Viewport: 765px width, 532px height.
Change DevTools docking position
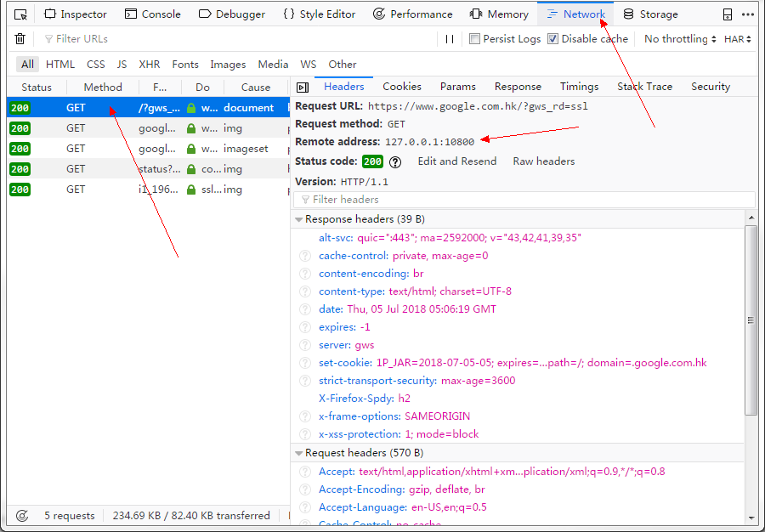point(726,14)
